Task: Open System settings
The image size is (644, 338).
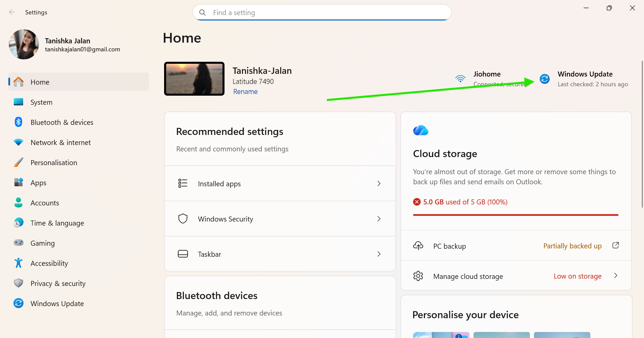Action: point(79,102)
